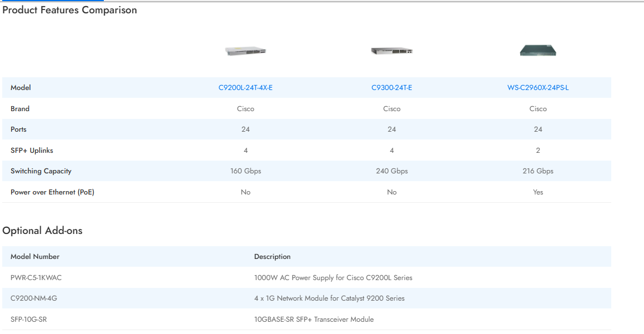Open the C9200L-24T-4X-E model link
This screenshot has width=644, height=334.
[245, 88]
